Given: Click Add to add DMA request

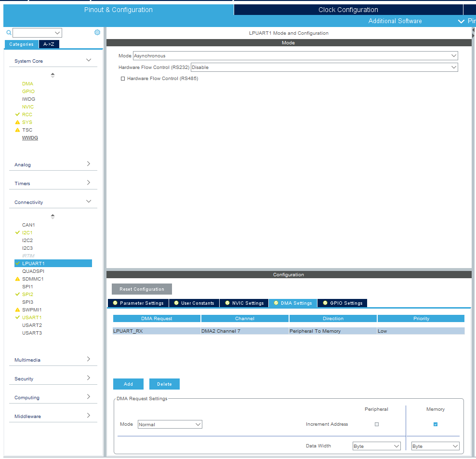Looking at the screenshot, I should pos(129,384).
